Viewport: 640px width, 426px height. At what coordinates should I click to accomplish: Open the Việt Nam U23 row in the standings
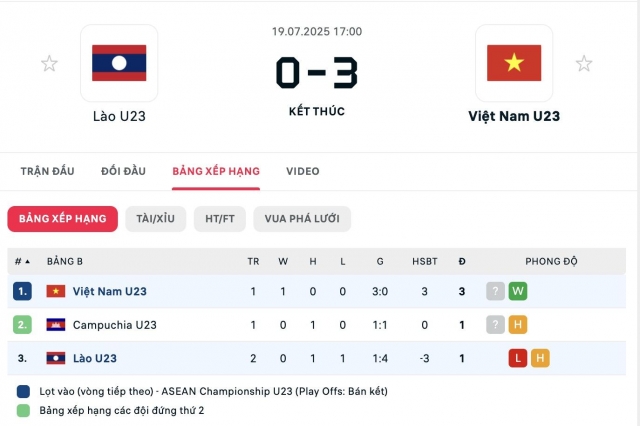pos(316,291)
